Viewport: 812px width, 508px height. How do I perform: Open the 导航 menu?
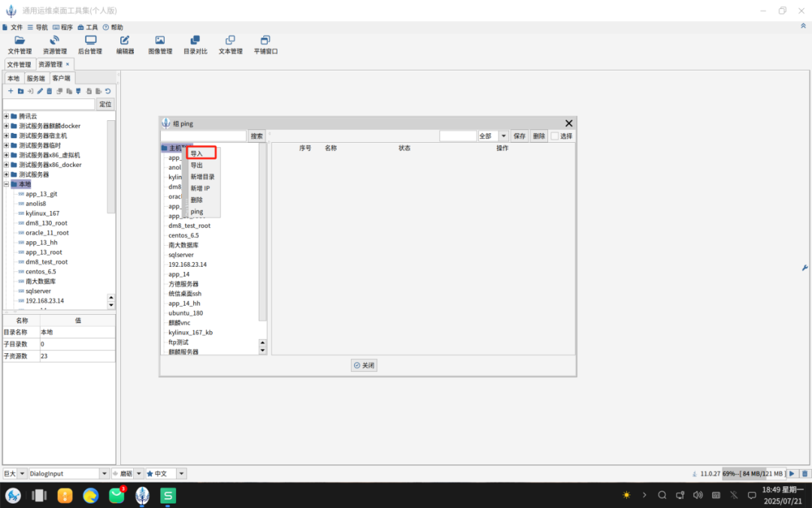(x=38, y=27)
